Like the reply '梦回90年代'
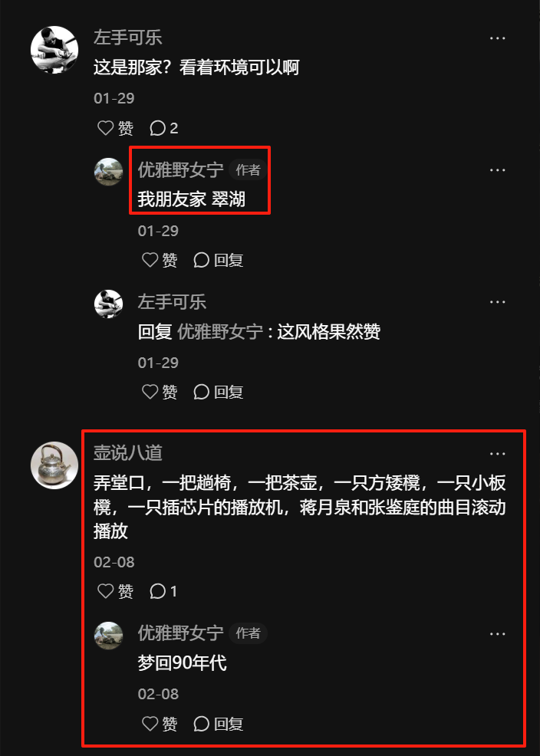Viewport: 540px width, 756px height. 160,723
